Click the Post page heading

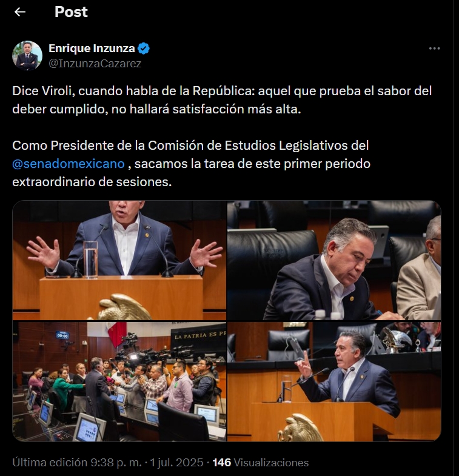pyautogui.click(x=71, y=12)
